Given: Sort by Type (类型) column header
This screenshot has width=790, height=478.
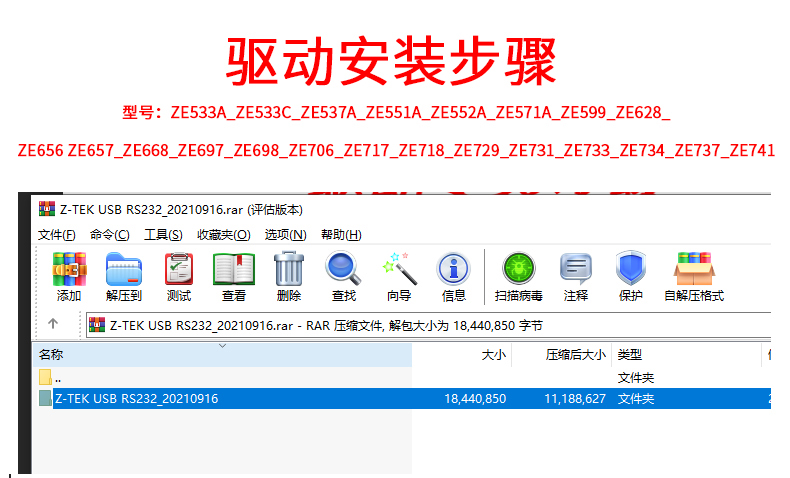Looking at the screenshot, I should pos(686,355).
